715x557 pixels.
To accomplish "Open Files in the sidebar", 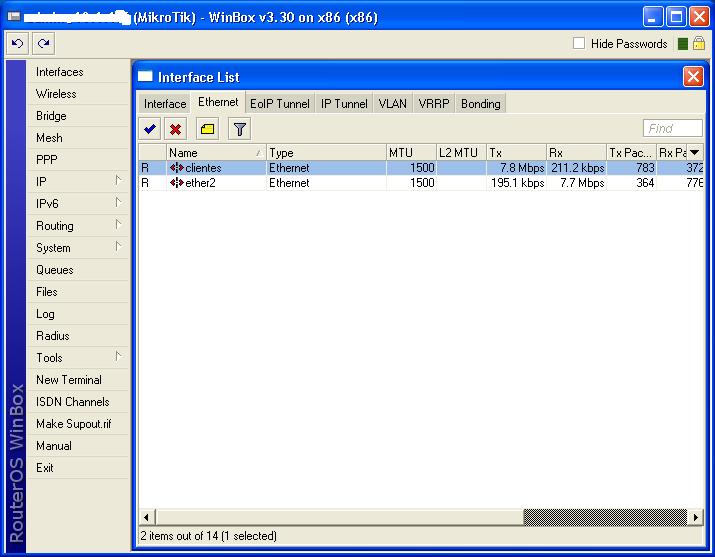I will point(78,292).
